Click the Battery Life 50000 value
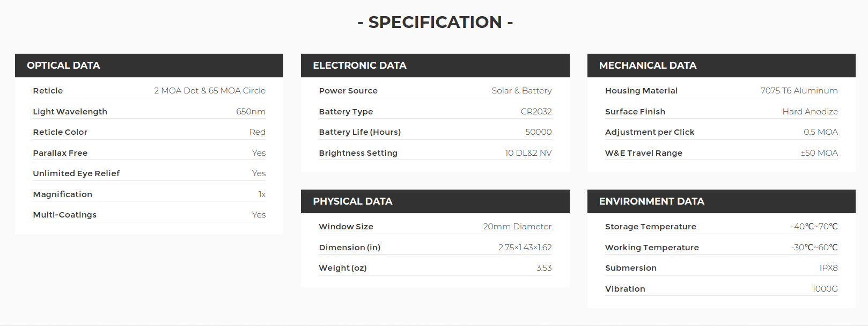Viewport: 868px width, 326px height. (538, 132)
